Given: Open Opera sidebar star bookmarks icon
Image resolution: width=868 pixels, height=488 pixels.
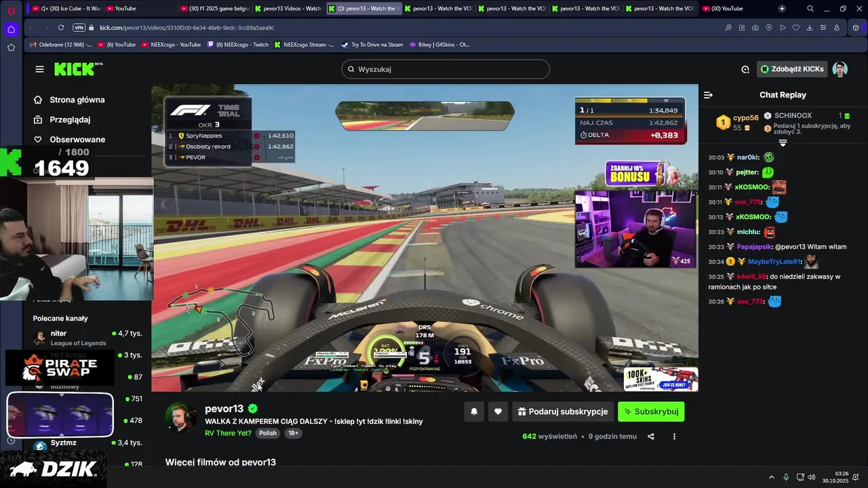Looking at the screenshot, I should click(11, 47).
